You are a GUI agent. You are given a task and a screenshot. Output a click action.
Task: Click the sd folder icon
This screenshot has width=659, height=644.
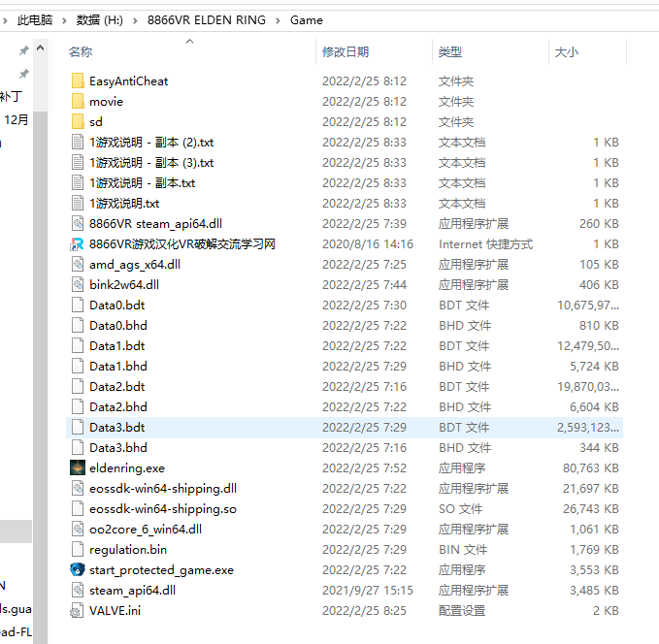(x=78, y=121)
